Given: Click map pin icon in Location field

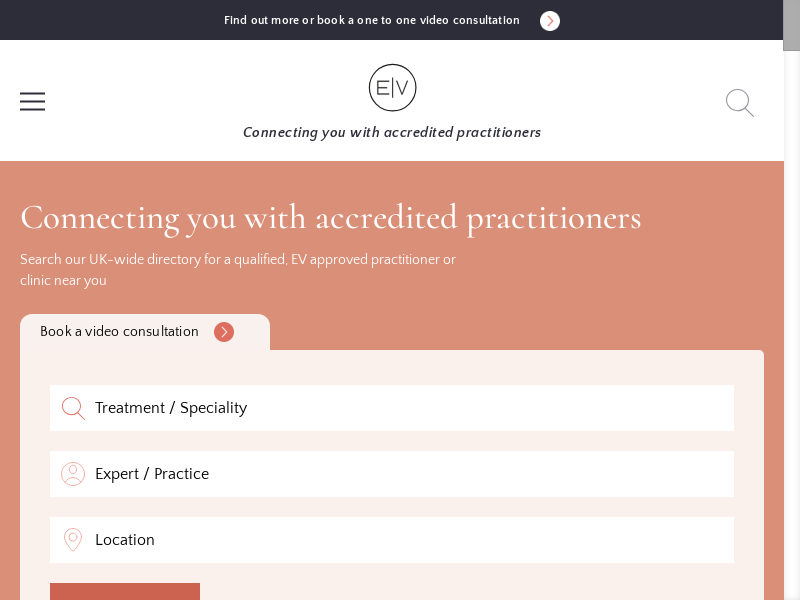Looking at the screenshot, I should click(x=73, y=540).
